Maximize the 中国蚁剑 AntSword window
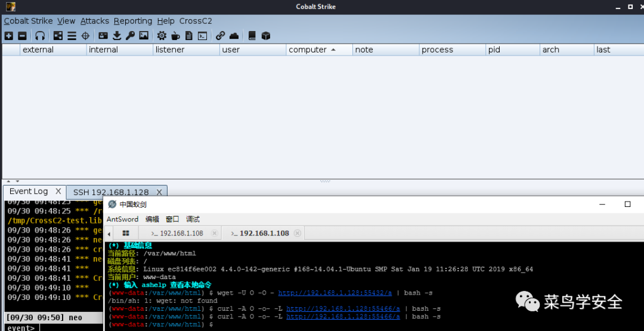 pyautogui.click(x=627, y=204)
